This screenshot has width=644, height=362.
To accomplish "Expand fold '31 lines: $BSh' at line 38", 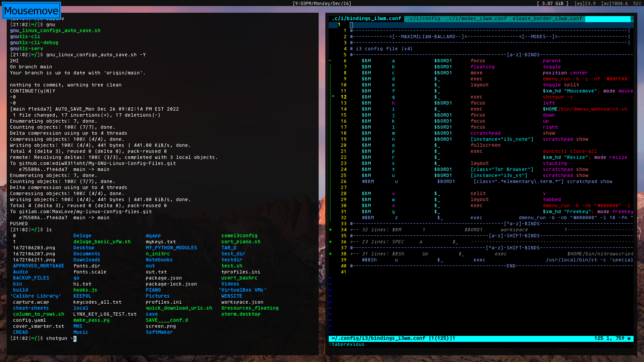I will point(492,254).
